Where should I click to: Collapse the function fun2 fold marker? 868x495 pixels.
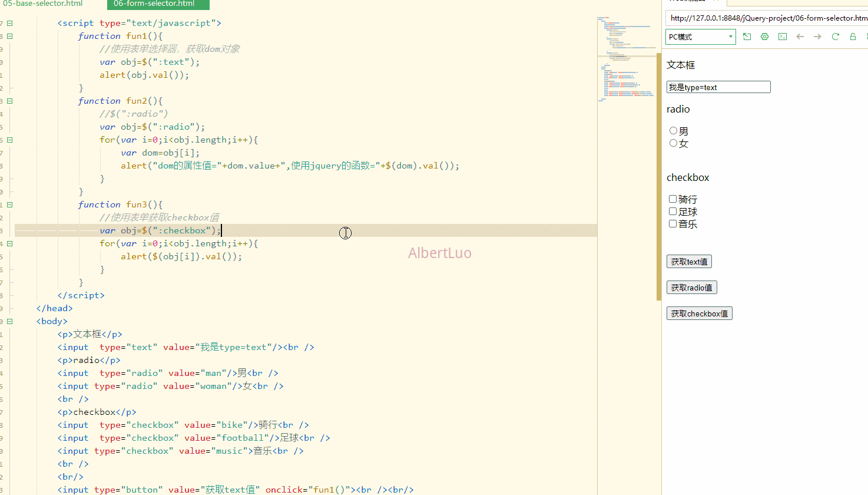9,101
